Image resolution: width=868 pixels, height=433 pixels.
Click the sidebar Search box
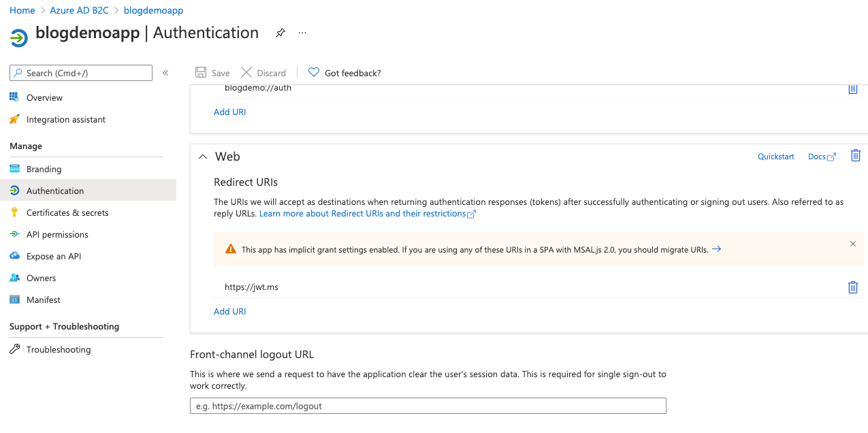point(81,73)
